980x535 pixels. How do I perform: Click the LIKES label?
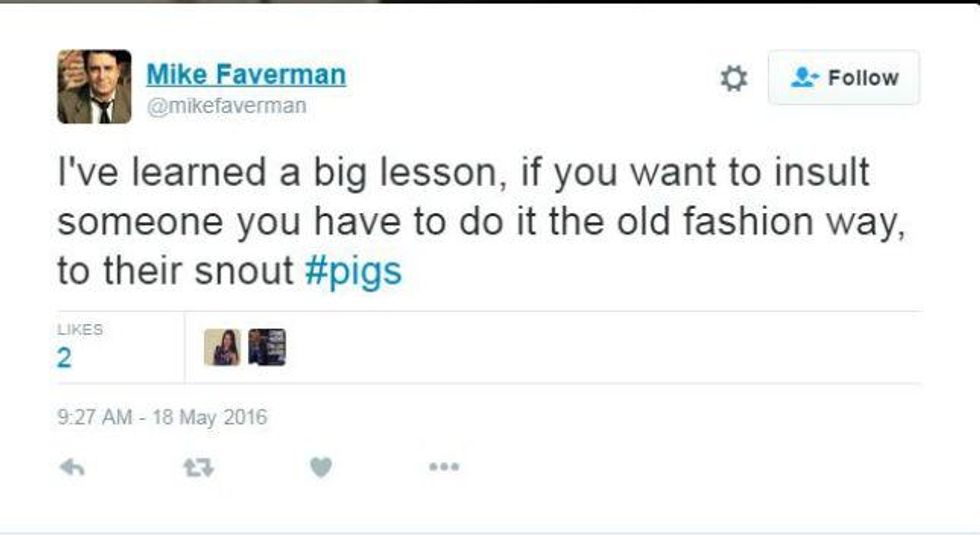(x=80, y=329)
